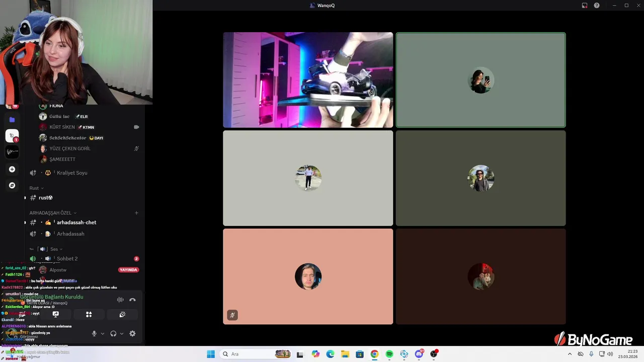This screenshot has width=644, height=362.
Task: Select the green-bordered speaking participant tile
Action: (x=480, y=80)
